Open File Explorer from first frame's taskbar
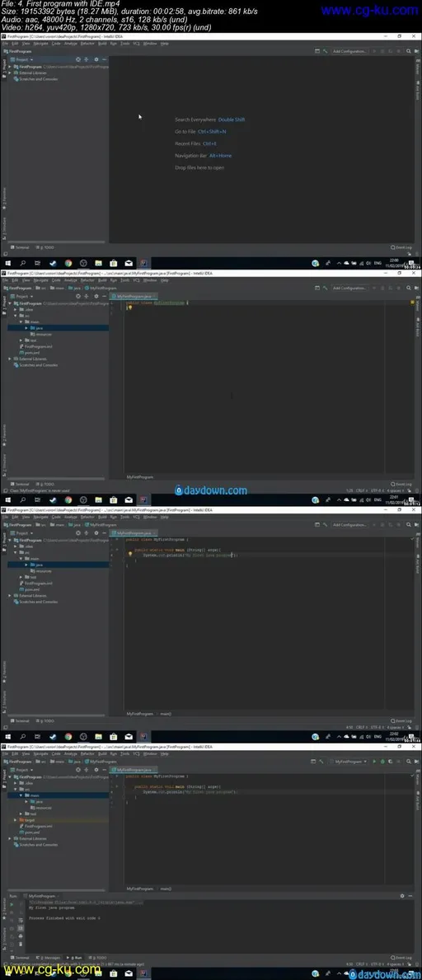This screenshot has height=980, width=422. click(x=98, y=263)
